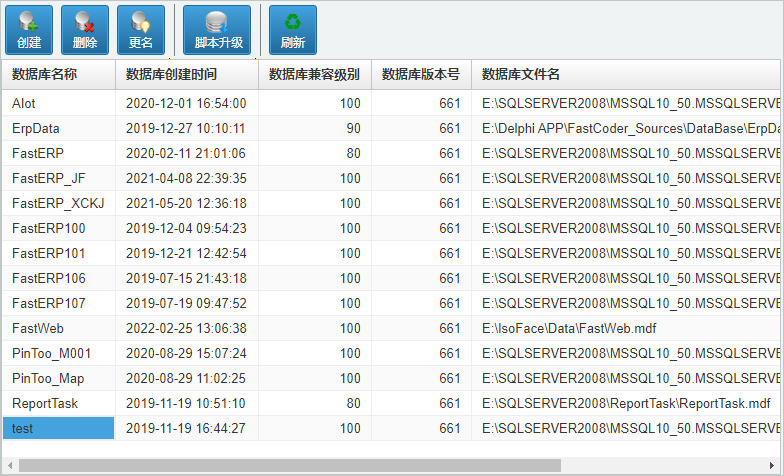The width and height of the screenshot is (784, 476).
Task: Sort by the 数据库创建时间 column header
Action: click(187, 74)
